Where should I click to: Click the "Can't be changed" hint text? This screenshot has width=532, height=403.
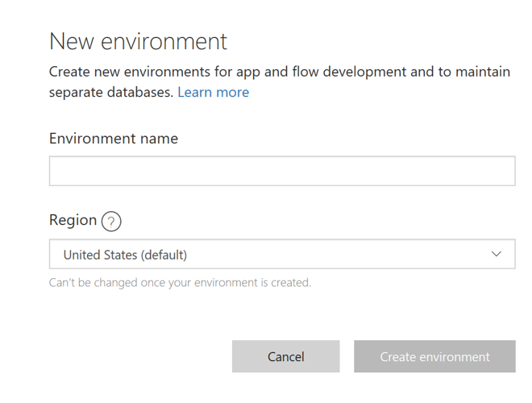tap(180, 283)
